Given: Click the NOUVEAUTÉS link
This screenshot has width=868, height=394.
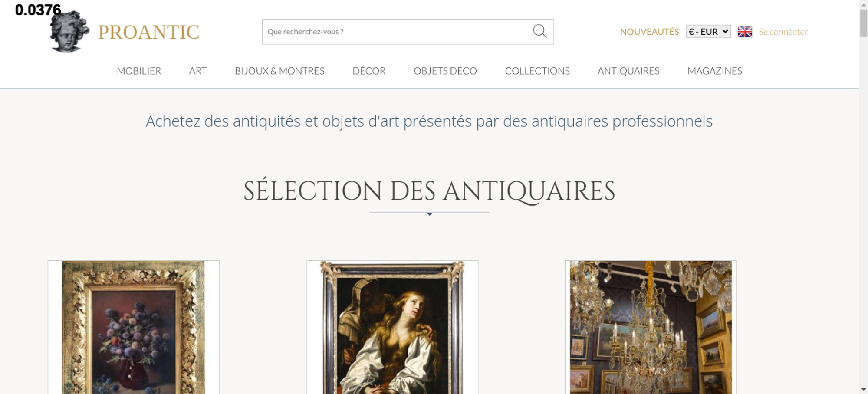Looking at the screenshot, I should 649,32.
